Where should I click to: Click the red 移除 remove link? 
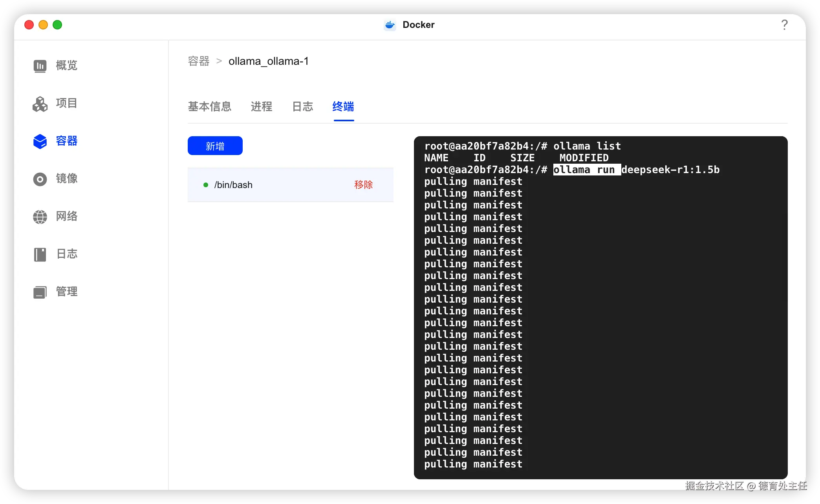(x=363, y=185)
